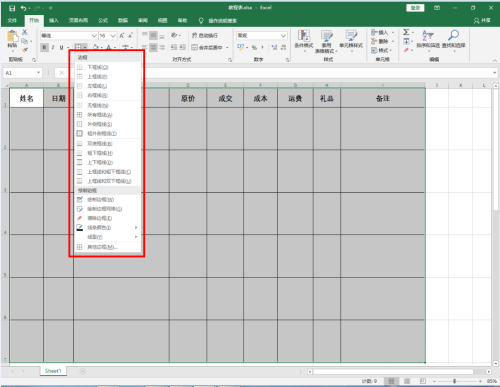The width and height of the screenshot is (500, 387).
Task: Click the Find and Select magnifier icon
Action: (x=454, y=35)
